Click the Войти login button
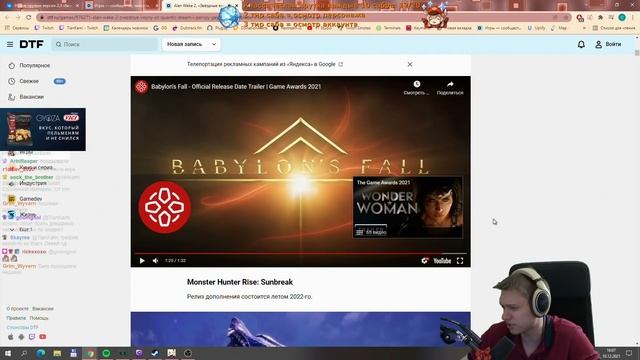This screenshot has height=360, width=640. click(608, 44)
